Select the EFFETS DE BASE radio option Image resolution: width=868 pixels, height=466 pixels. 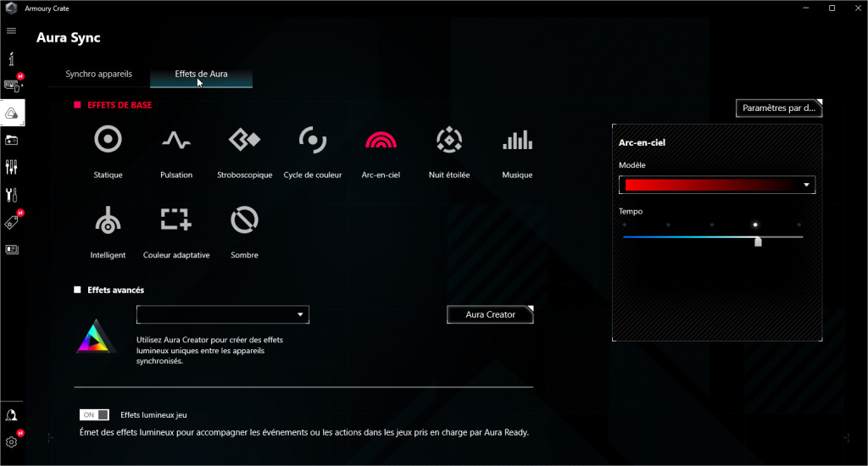(78, 105)
